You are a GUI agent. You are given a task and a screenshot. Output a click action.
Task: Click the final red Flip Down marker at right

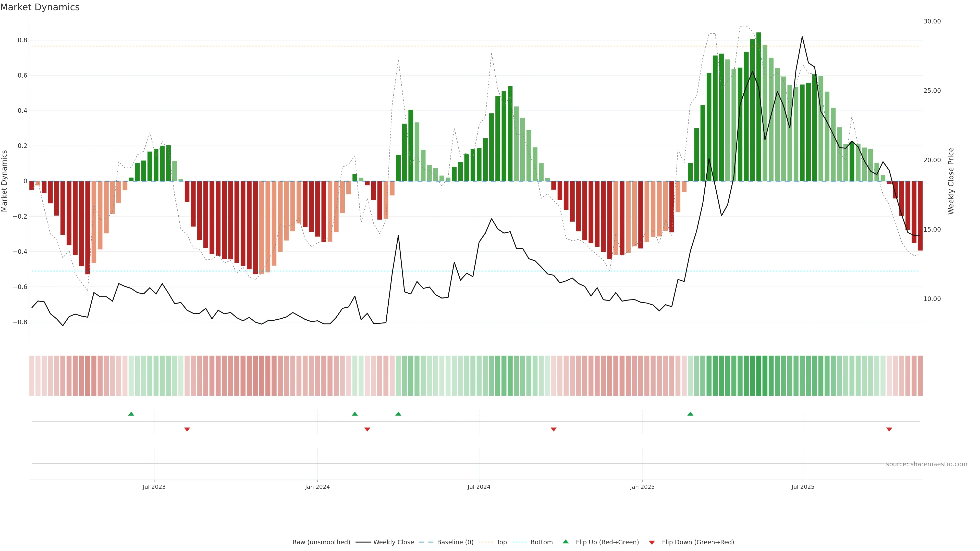point(889,429)
